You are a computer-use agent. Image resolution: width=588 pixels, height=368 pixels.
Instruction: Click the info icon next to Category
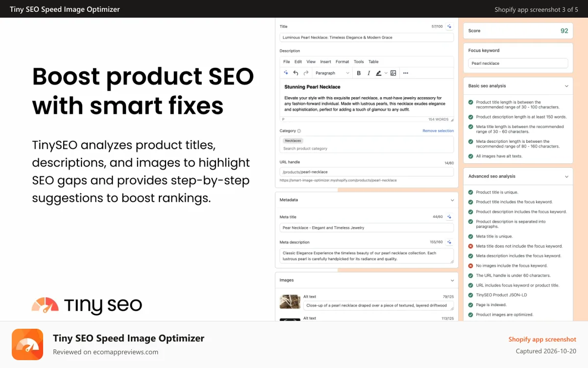click(x=299, y=131)
